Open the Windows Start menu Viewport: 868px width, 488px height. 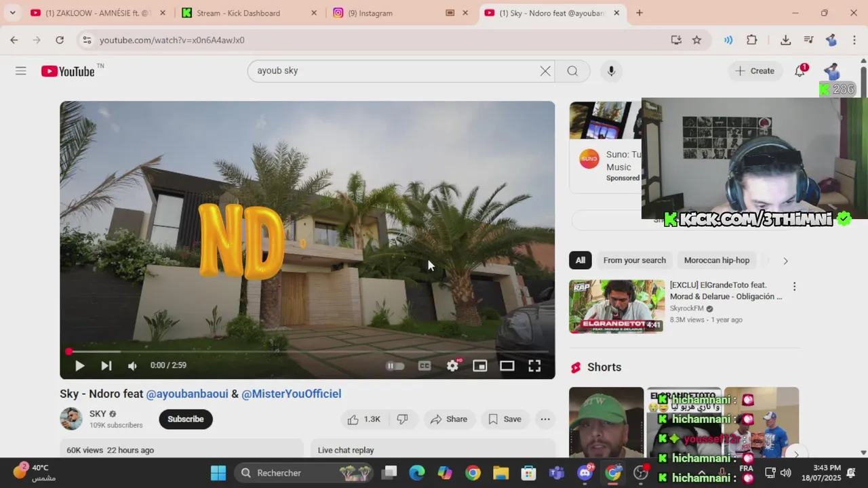point(218,473)
